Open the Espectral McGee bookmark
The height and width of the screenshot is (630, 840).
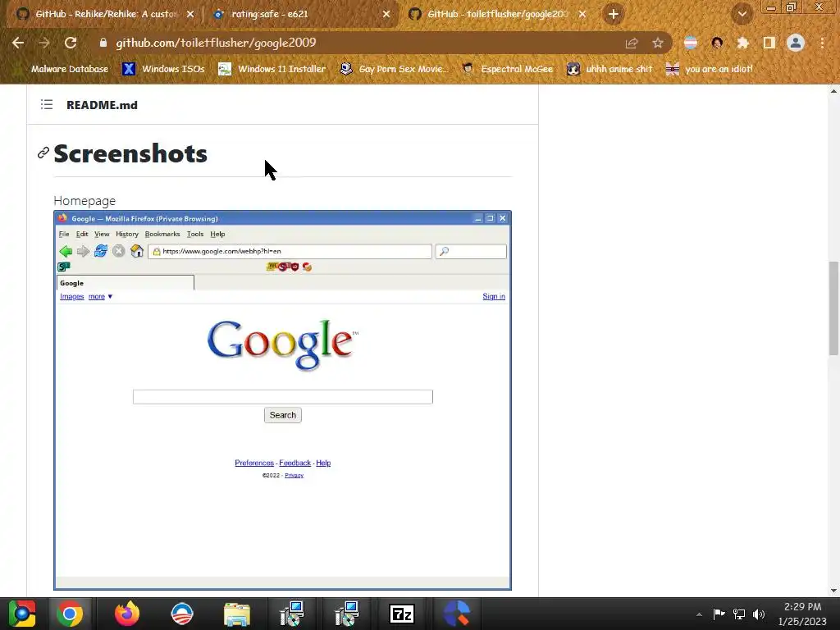(508, 69)
